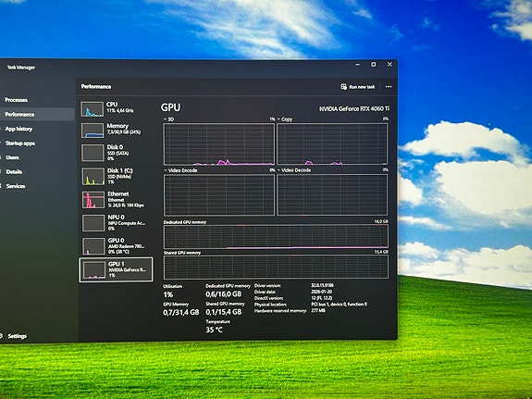
Task: Open the Video Encode graph dropdown
Action: (x=166, y=170)
